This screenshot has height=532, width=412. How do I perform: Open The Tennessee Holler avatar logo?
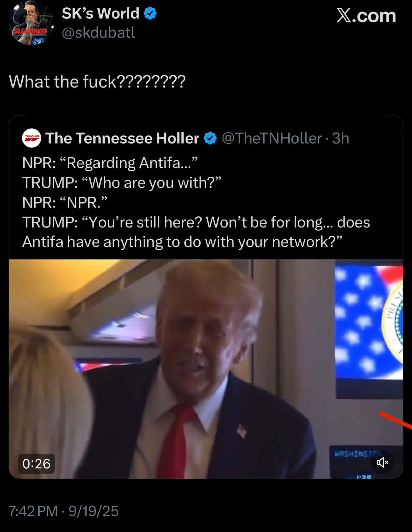(31, 138)
